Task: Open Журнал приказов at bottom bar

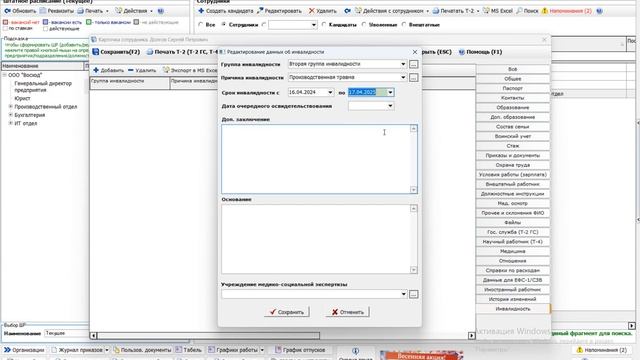Action: 78,350
